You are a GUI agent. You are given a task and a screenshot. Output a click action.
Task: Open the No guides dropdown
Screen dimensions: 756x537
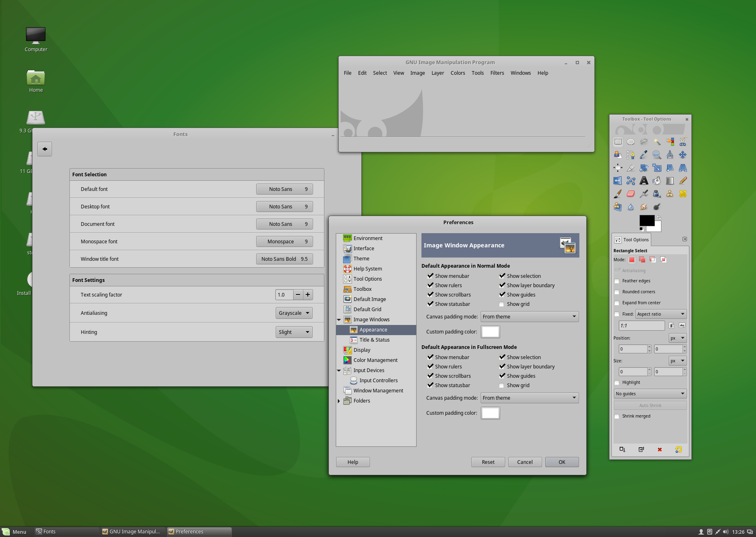[650, 394]
